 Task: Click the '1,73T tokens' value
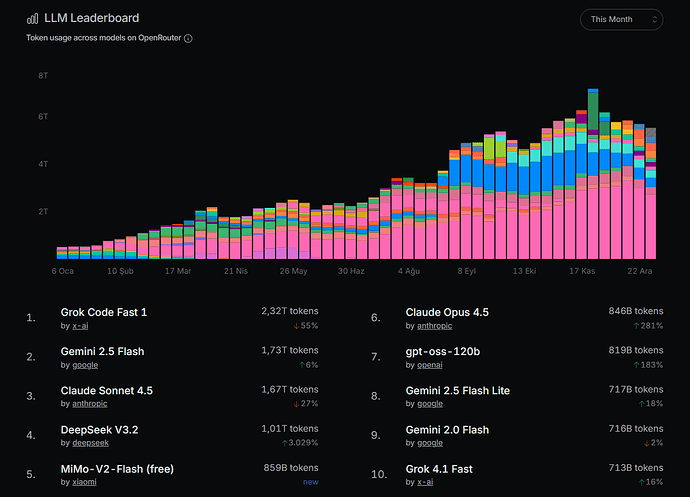pos(290,350)
